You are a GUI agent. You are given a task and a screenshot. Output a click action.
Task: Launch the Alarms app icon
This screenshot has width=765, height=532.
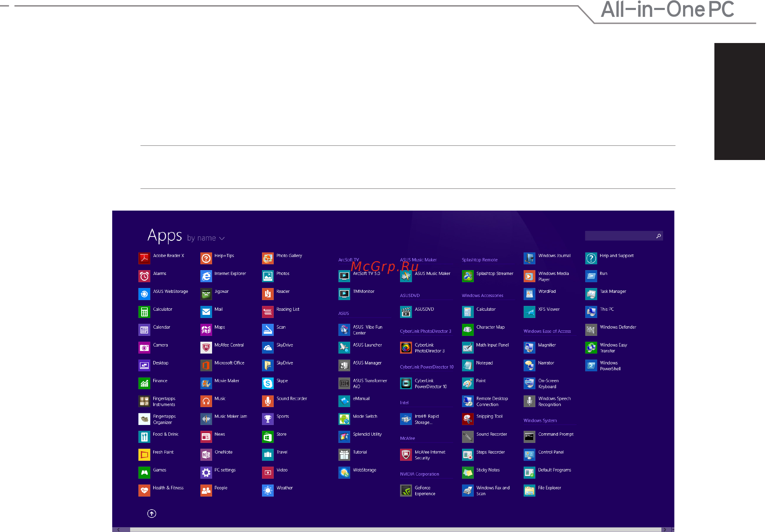coord(144,276)
